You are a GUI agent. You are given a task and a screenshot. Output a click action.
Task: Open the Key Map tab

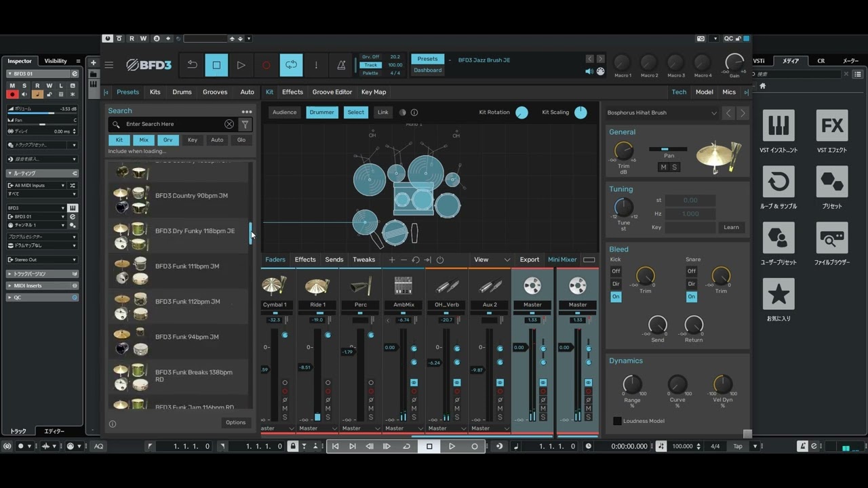coord(374,92)
